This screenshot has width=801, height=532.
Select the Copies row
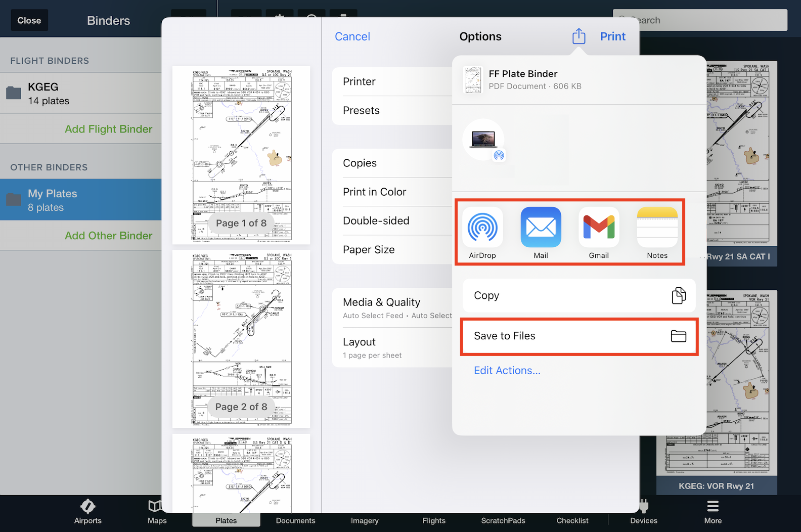pyautogui.click(x=392, y=163)
